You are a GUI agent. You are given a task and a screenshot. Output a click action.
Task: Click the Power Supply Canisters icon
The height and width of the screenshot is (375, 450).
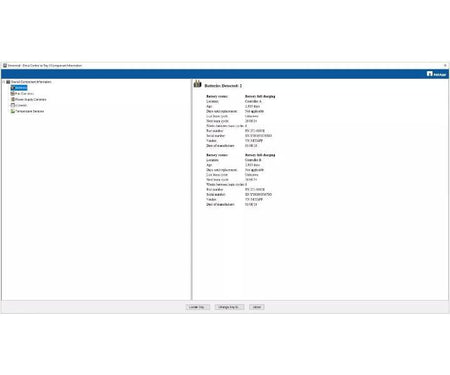[x=13, y=99]
